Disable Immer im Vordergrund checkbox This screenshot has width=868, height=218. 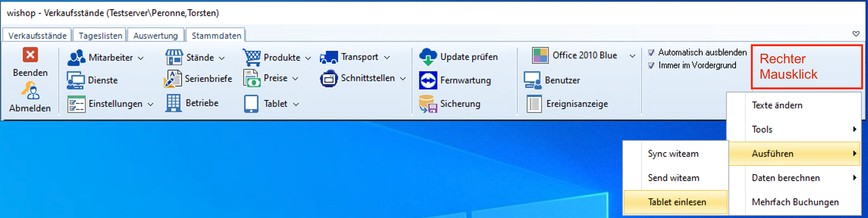651,65
